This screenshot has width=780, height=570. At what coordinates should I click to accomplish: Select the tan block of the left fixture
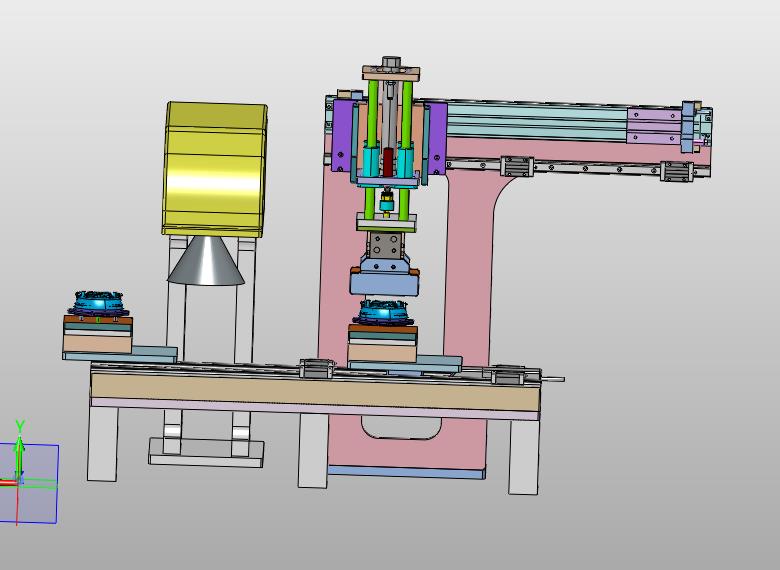click(x=98, y=344)
